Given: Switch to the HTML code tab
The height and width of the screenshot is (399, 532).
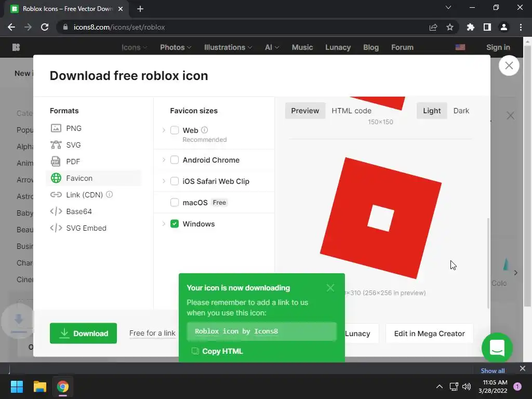Looking at the screenshot, I should click(x=352, y=111).
